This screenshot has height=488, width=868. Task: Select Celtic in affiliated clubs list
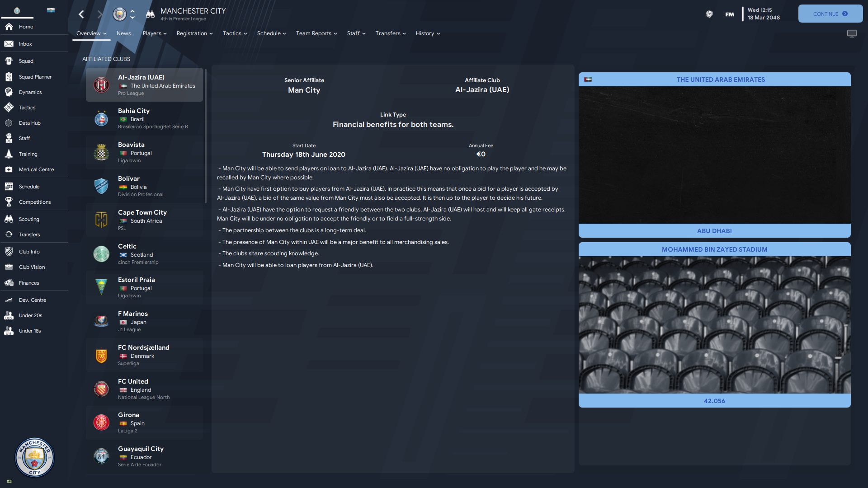click(x=144, y=254)
